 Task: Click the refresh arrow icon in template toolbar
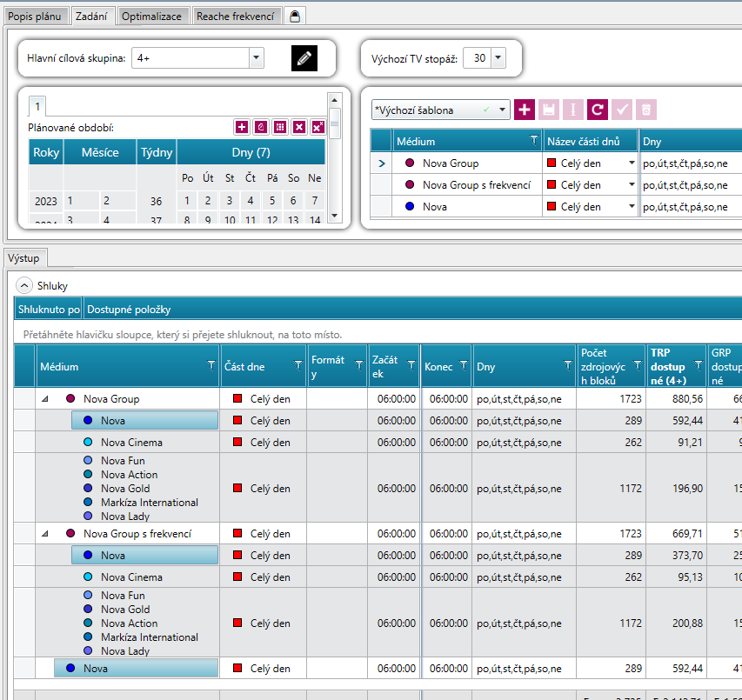coord(597,110)
